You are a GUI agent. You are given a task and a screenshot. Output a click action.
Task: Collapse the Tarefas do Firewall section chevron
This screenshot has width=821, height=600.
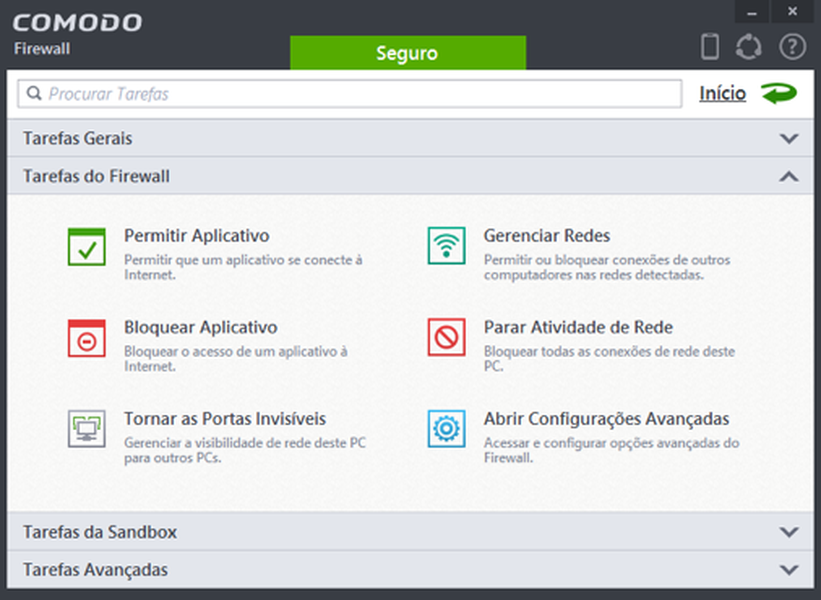coord(789,176)
